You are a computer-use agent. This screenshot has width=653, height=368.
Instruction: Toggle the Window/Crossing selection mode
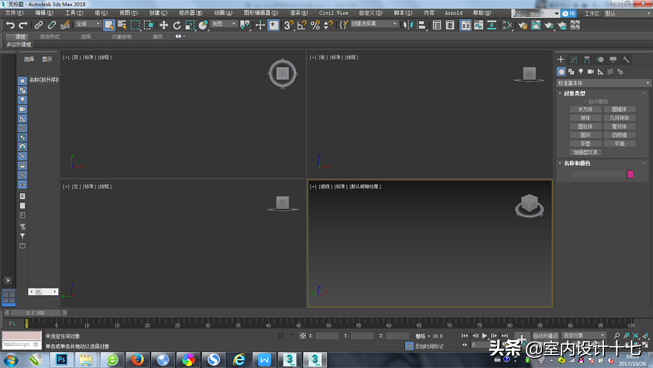[148, 25]
